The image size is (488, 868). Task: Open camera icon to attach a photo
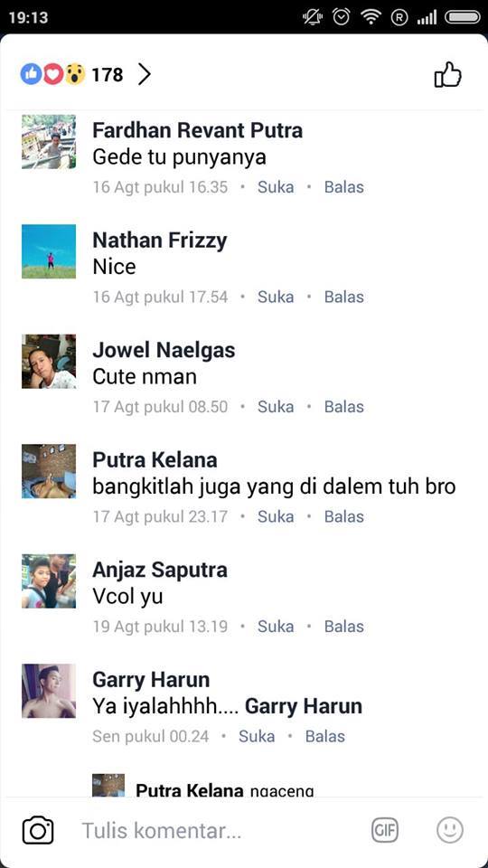click(x=38, y=830)
